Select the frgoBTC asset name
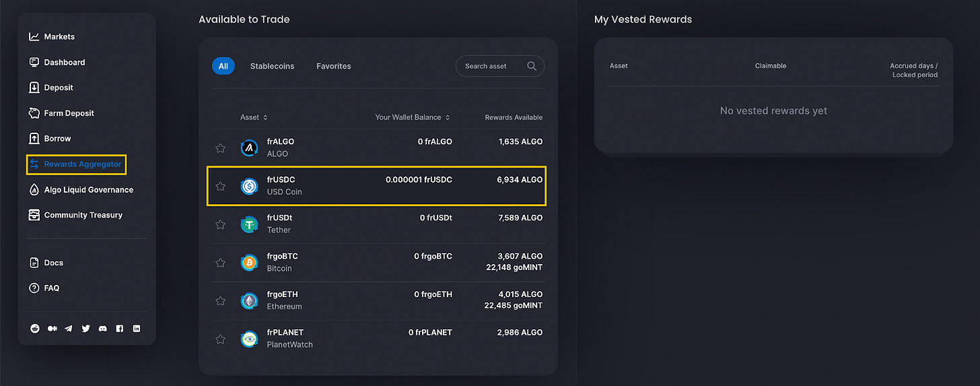980x386 pixels. [283, 256]
